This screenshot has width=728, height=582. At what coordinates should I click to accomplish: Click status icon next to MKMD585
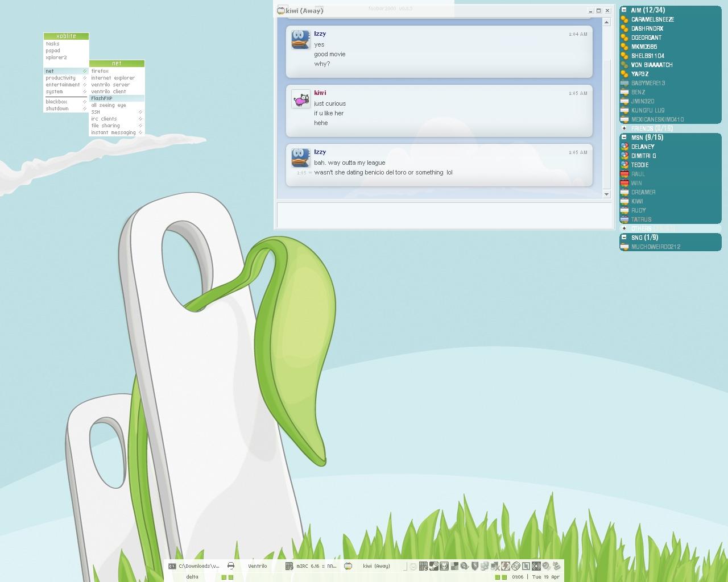pyautogui.click(x=624, y=47)
